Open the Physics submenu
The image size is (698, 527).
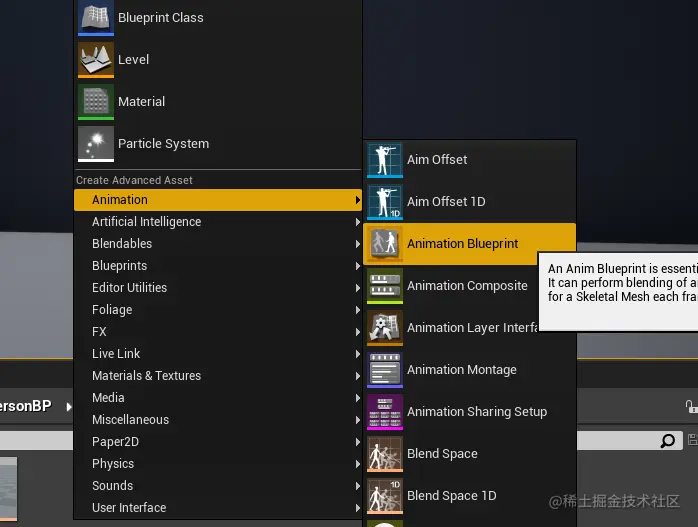[218, 464]
